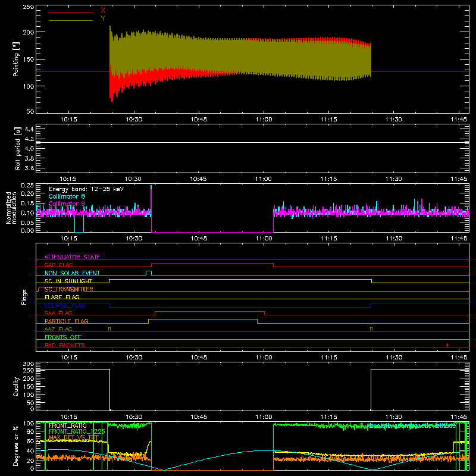Click '11:15' under the Flags plot
Viewport: 476px width, 476px height.
coord(329,358)
